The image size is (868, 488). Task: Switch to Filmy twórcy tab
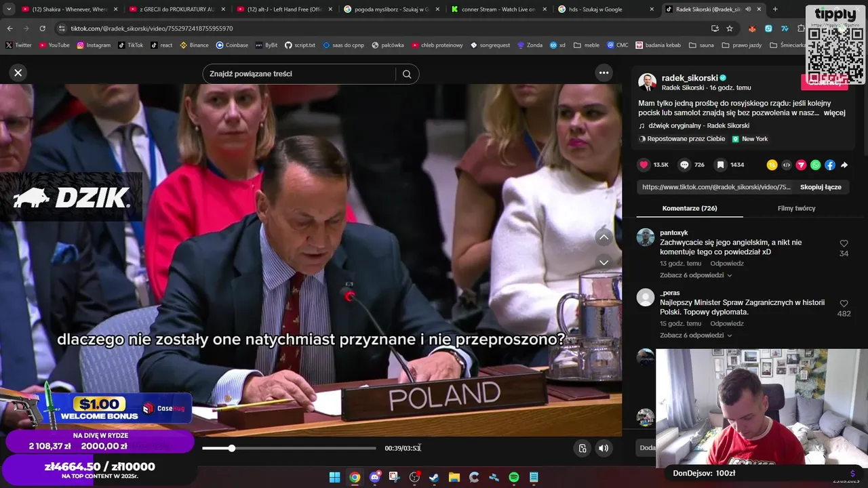(796, 208)
